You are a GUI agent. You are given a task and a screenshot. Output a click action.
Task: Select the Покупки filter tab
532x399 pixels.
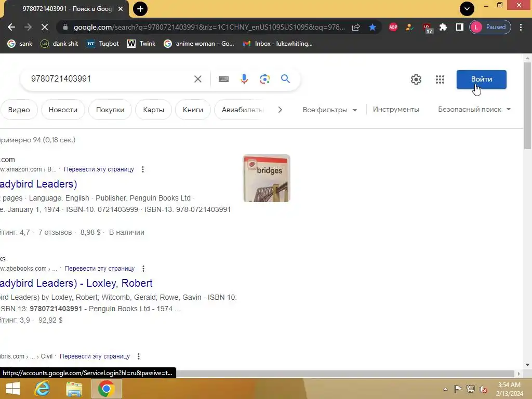[110, 110]
